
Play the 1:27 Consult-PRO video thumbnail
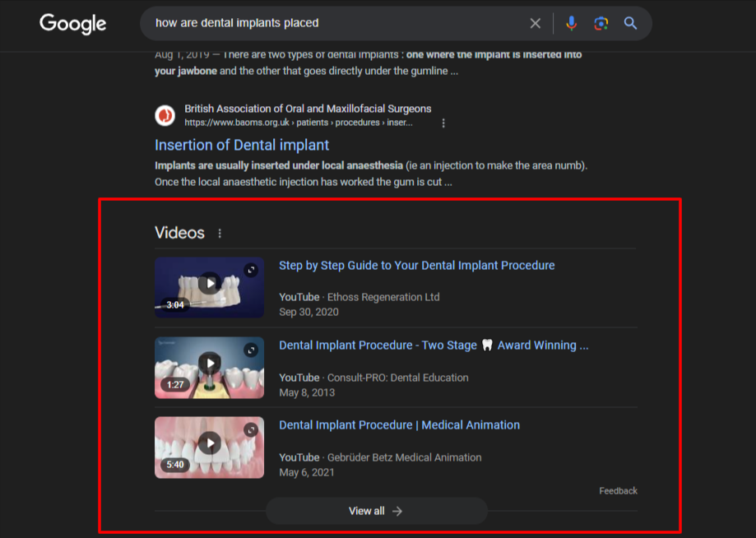click(209, 368)
